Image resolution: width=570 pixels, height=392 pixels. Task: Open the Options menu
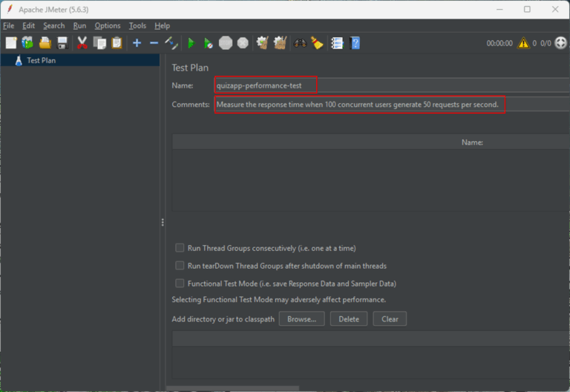tap(108, 26)
